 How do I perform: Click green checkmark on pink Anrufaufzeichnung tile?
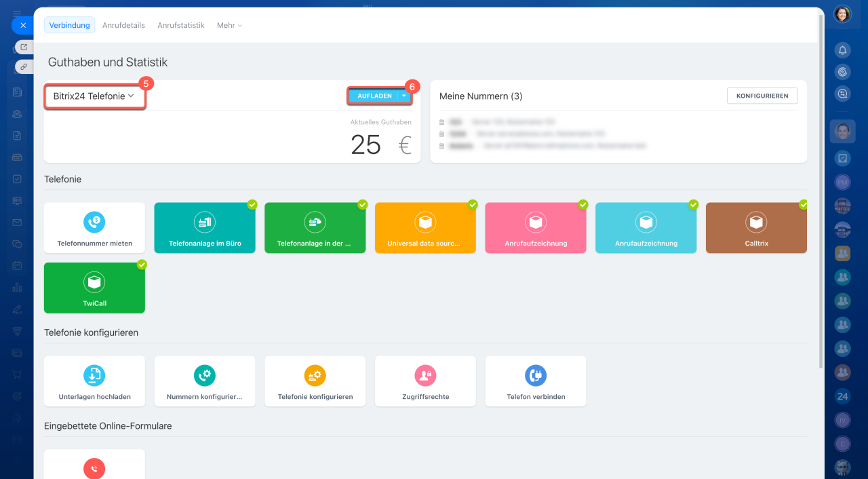pos(583,204)
